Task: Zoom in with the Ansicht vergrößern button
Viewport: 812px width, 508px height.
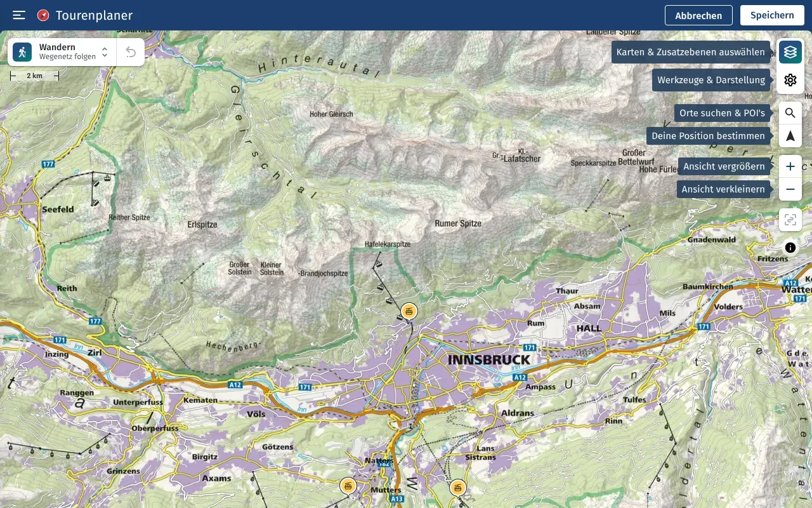Action: coord(790,166)
